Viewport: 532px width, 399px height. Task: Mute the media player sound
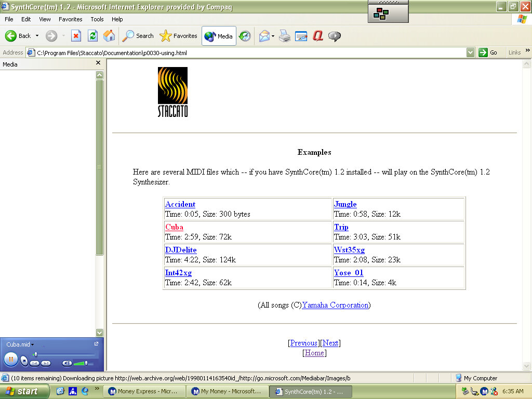(67, 363)
